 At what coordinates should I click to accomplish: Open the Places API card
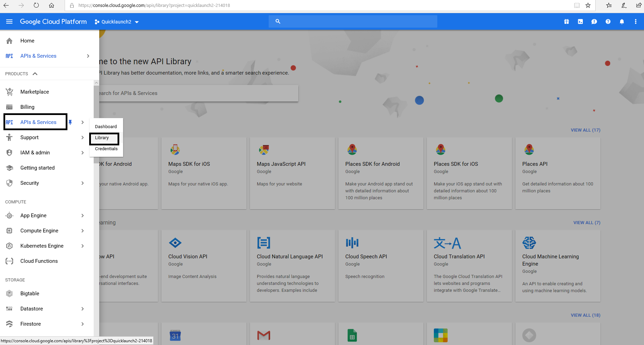558,173
